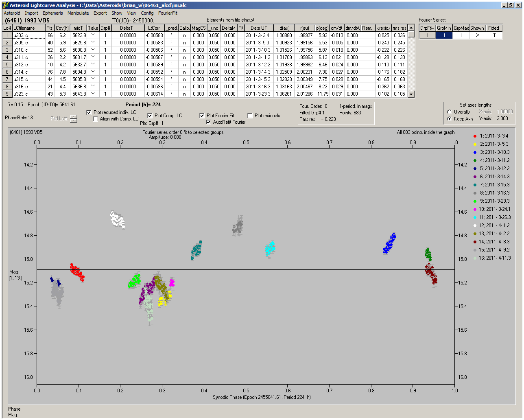Click the Pts column header
The height and width of the screenshot is (420, 524).
click(x=50, y=28)
